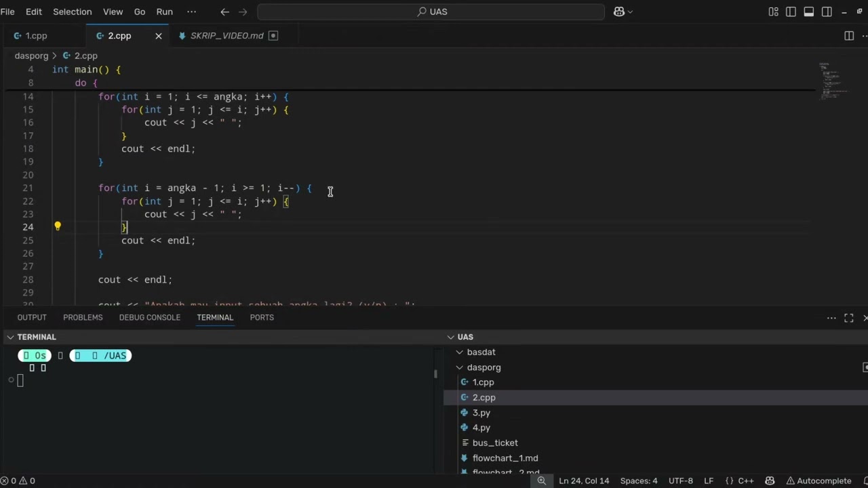The height and width of the screenshot is (488, 868).
Task: Change file encoding UTF-8
Action: [x=681, y=481]
